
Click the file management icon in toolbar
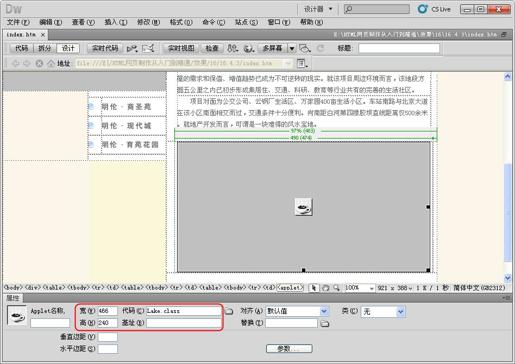pos(233,49)
